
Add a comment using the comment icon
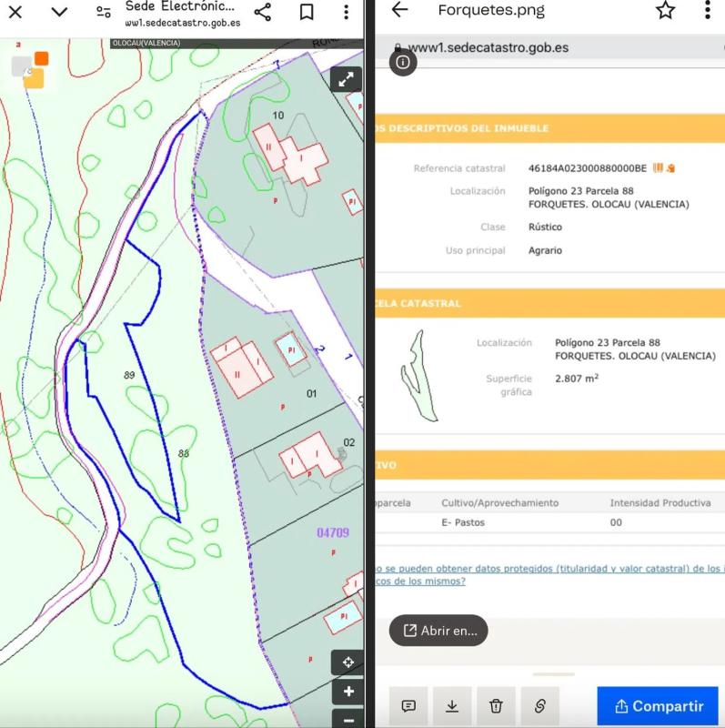(408, 705)
